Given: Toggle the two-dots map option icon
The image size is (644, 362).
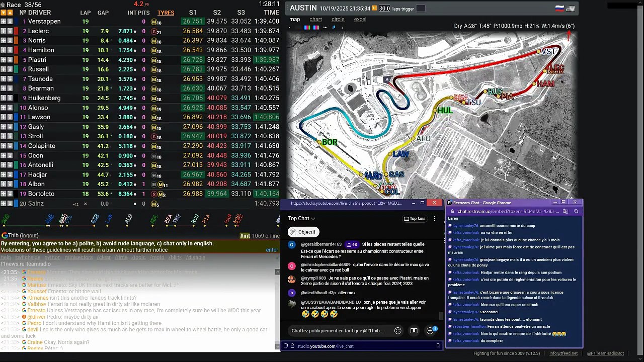Looking at the screenshot, I should pos(325,27).
